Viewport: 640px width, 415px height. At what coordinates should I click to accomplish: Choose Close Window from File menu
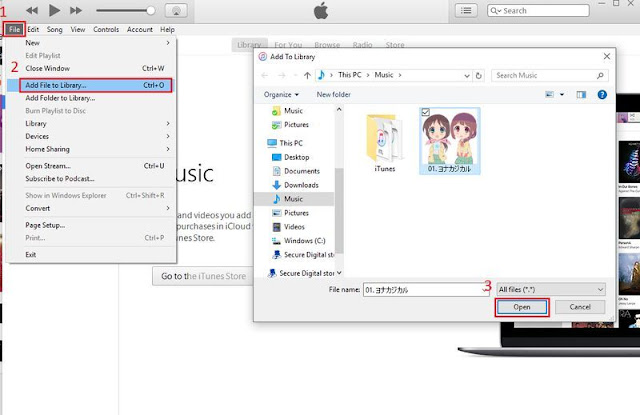pos(92,68)
